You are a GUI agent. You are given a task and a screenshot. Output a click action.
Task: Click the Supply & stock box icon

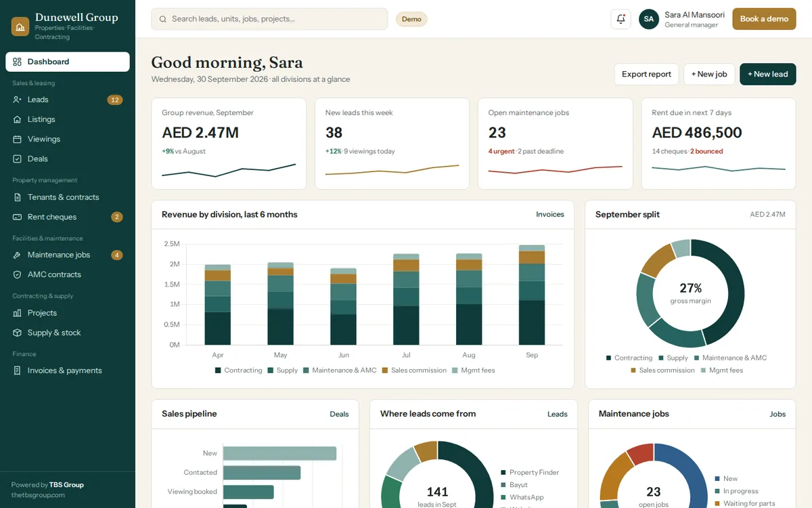(18, 333)
